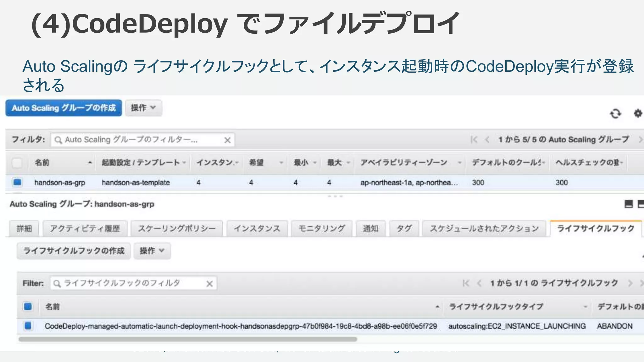The width and height of the screenshot is (644, 362).
Task: Switch to the タグ tab
Action: (x=404, y=228)
